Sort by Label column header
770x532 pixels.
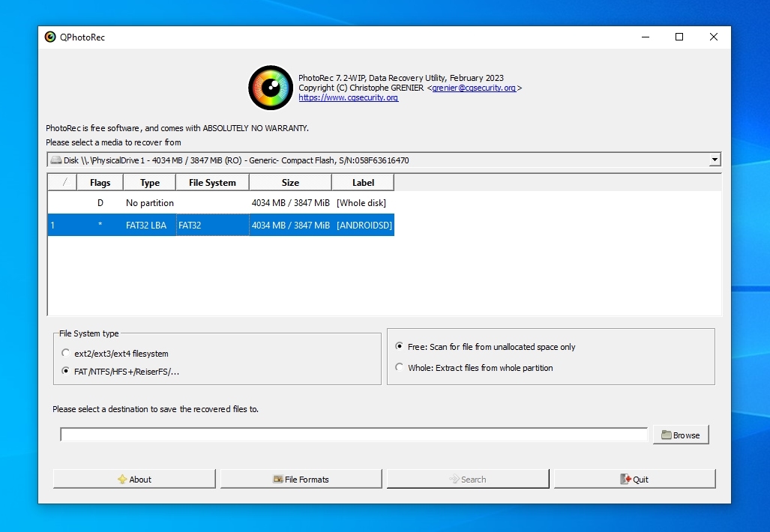[363, 183]
